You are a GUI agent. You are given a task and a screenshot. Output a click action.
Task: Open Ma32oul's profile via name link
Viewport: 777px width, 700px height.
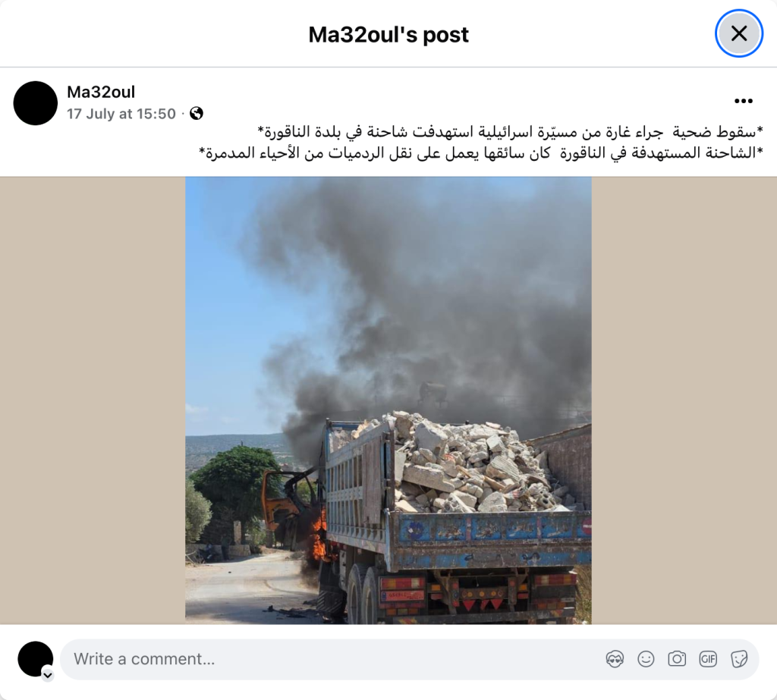click(101, 92)
